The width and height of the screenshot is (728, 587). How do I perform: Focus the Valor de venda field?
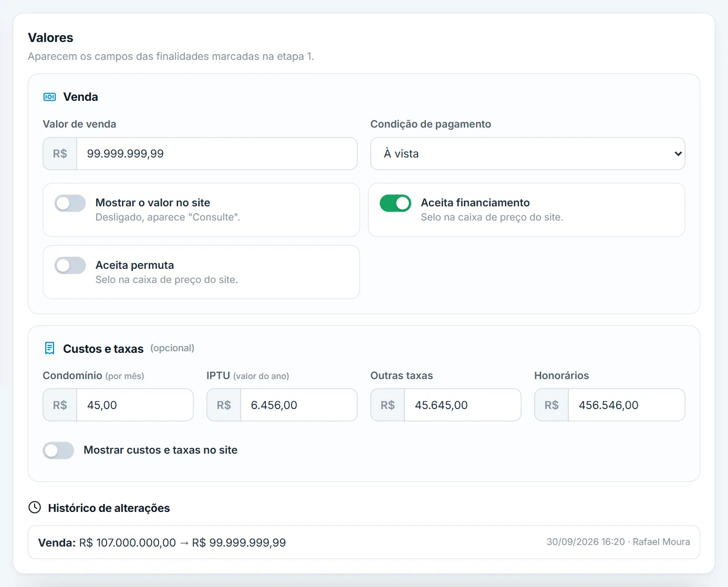[217, 154]
